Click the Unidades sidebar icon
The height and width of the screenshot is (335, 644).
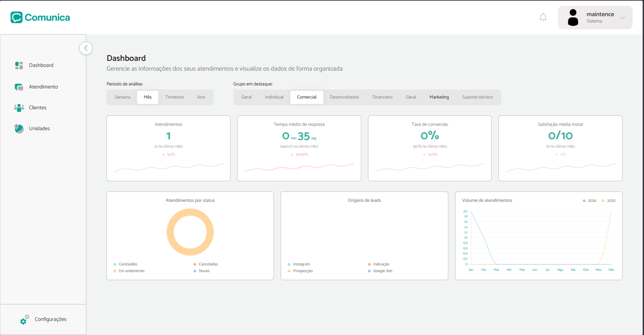19,129
